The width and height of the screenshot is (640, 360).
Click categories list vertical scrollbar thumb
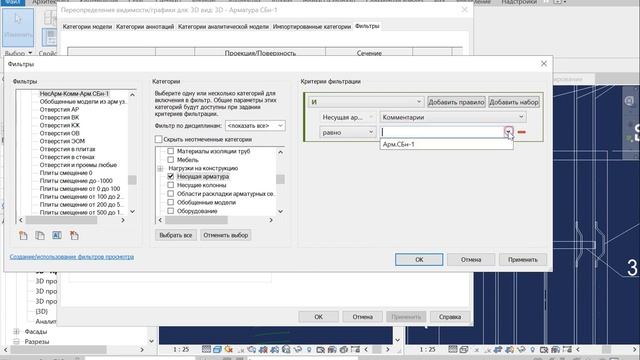[280, 179]
